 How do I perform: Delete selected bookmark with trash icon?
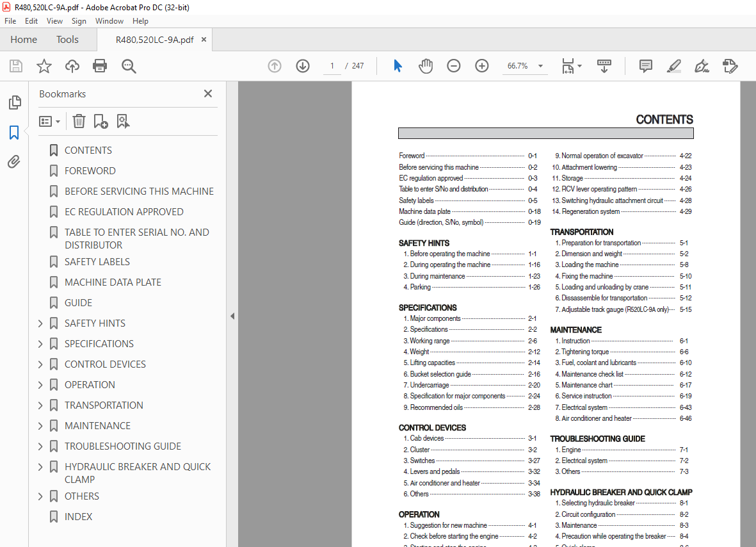coord(79,121)
